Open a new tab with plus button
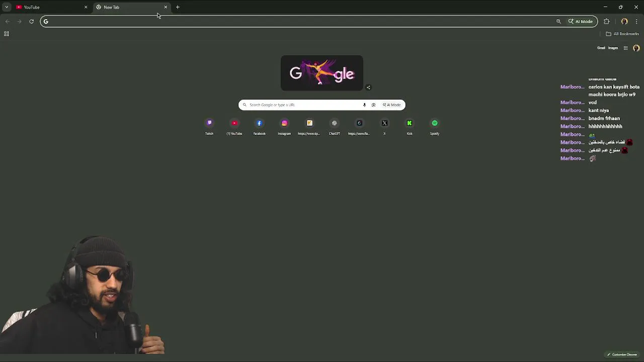 178,7
